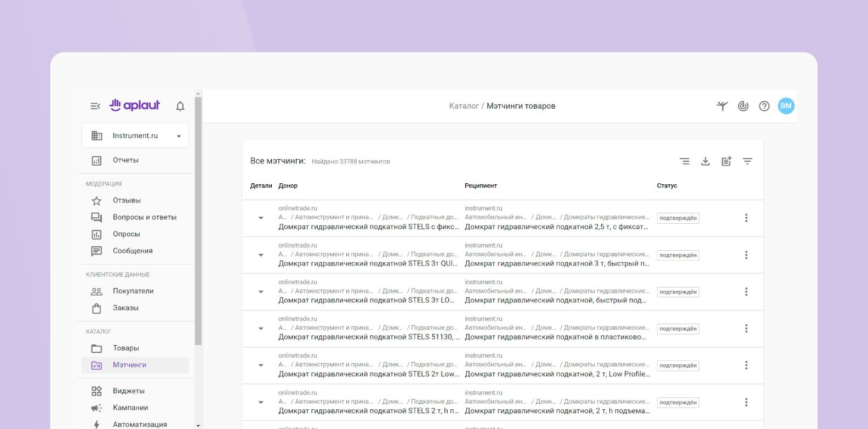Image resolution: width=868 pixels, height=429 pixels.
Task: Open the filter icon in matchings table
Action: point(747,161)
